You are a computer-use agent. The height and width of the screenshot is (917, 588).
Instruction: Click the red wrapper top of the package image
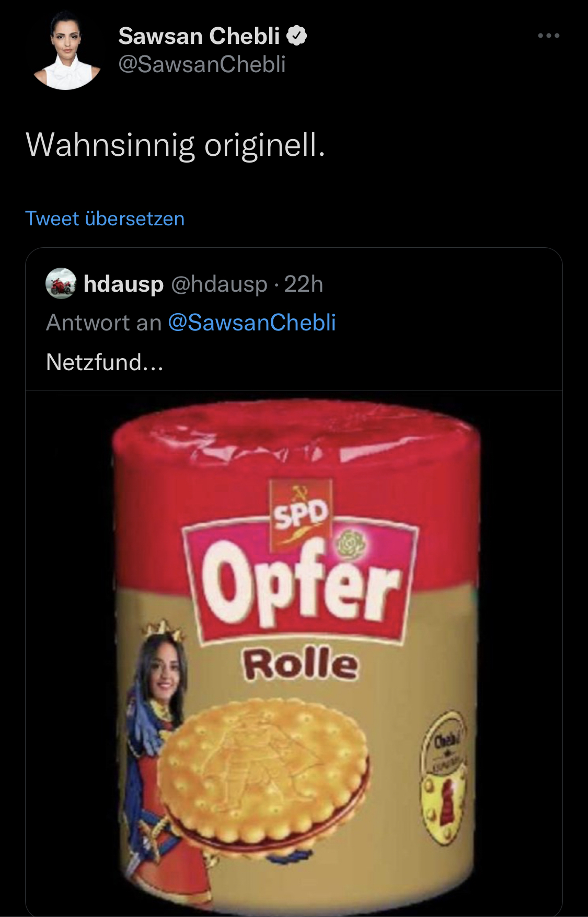296,434
